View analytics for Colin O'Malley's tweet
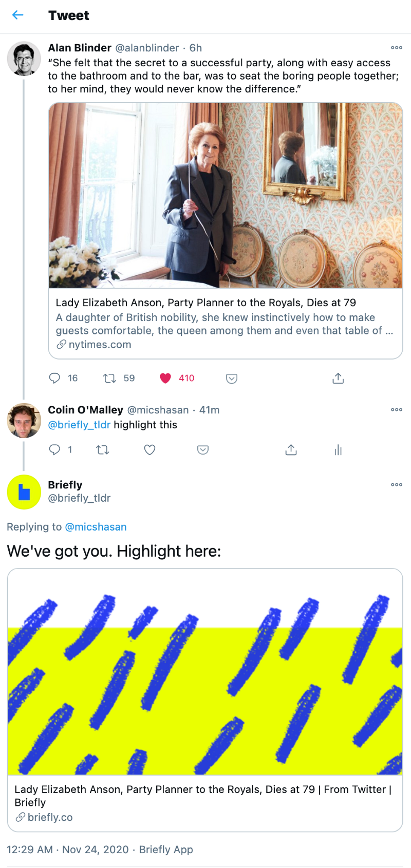Image resolution: width=411 pixels, height=868 pixels. 338,449
